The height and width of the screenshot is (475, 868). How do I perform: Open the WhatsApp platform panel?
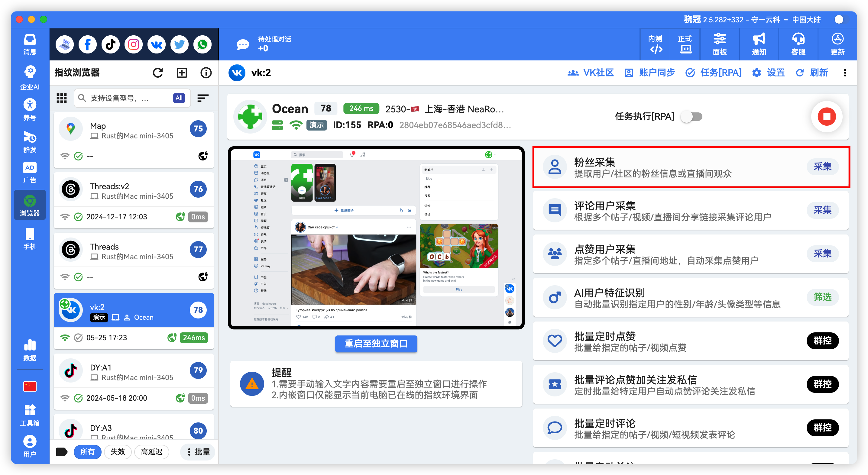pos(202,44)
